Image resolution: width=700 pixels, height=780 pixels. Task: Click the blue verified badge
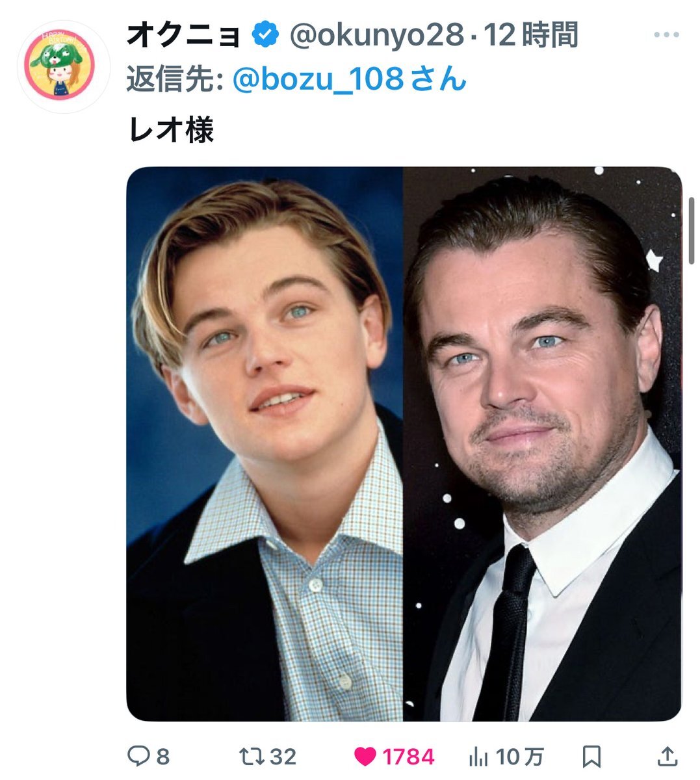click(265, 35)
